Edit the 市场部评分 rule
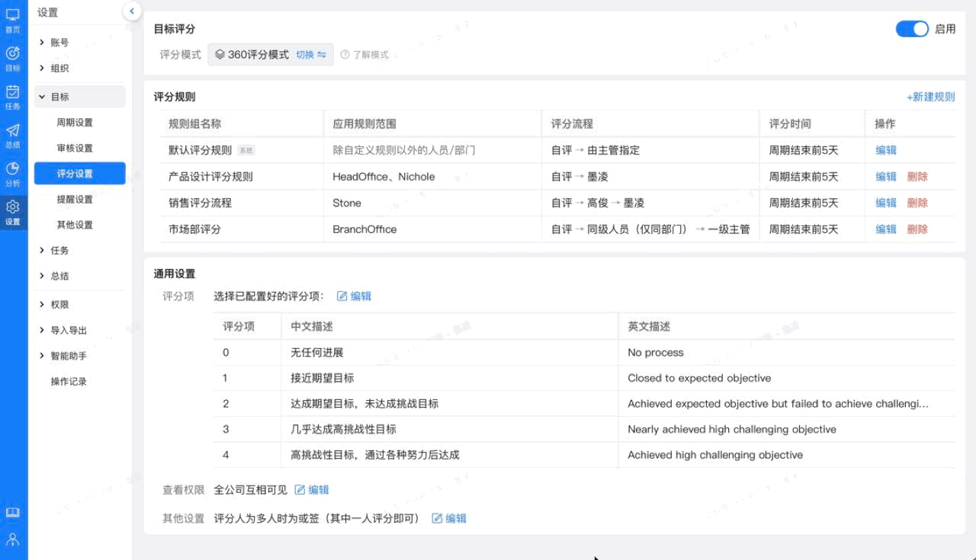 coord(886,229)
